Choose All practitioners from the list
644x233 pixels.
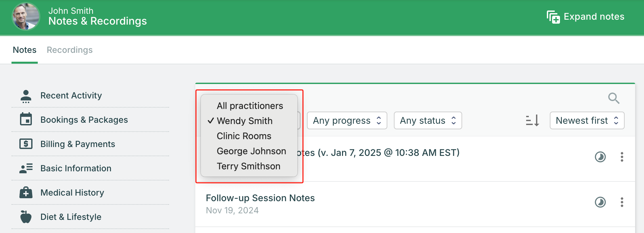[x=249, y=106]
